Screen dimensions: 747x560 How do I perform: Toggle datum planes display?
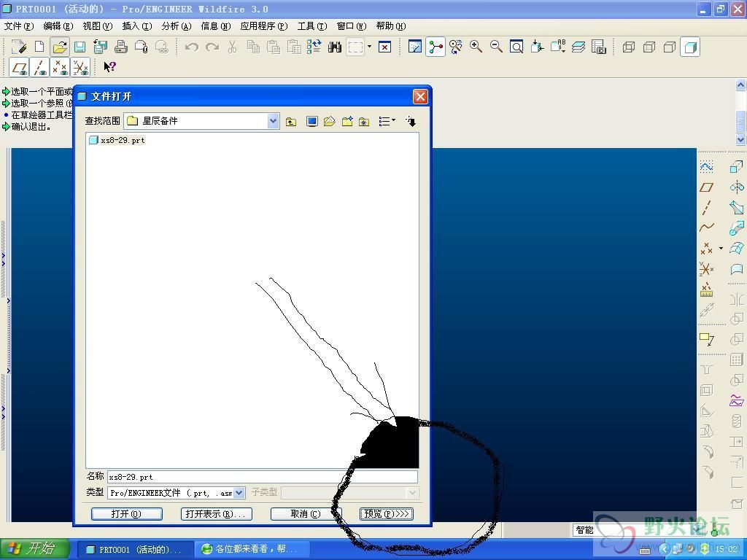click(20, 68)
